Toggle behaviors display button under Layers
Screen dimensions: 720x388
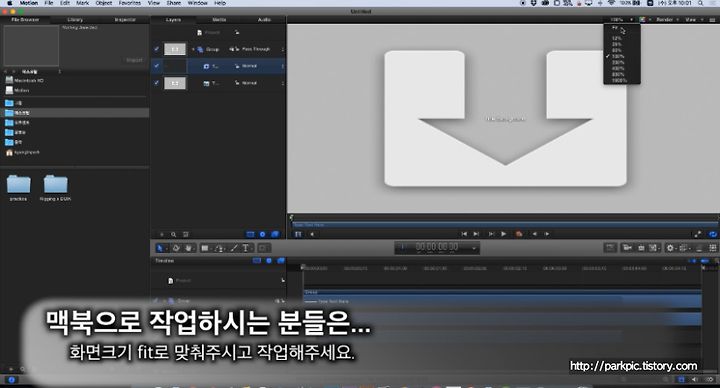tap(263, 234)
